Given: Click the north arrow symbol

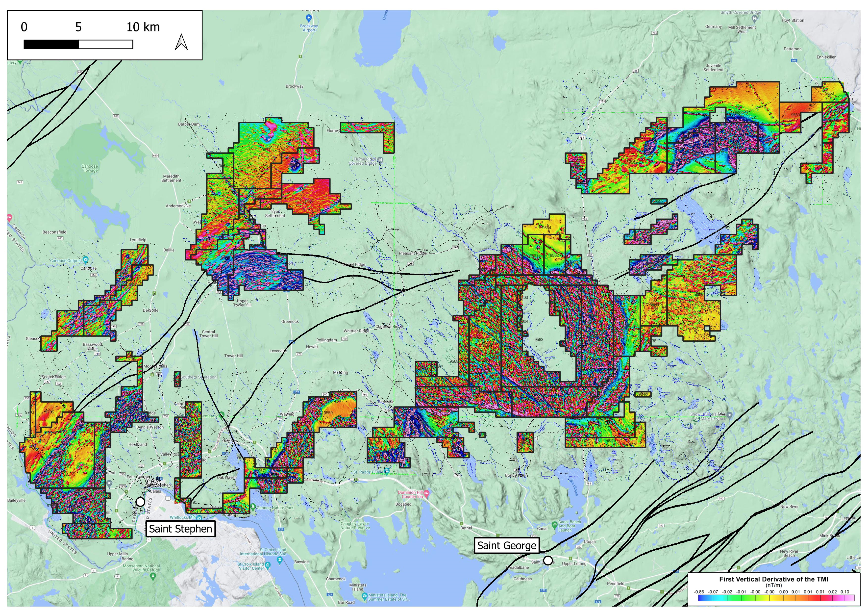Looking at the screenshot, I should pyautogui.click(x=181, y=42).
